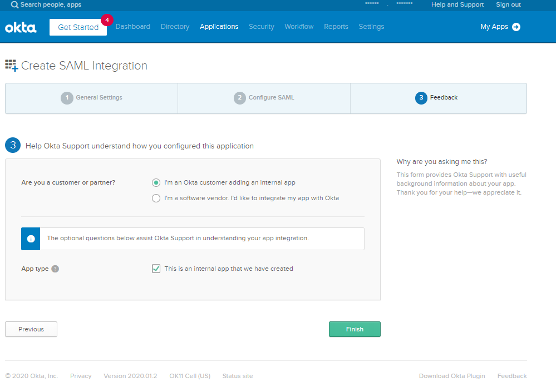Click the step 3 circle in the wizard bar

click(x=421, y=98)
